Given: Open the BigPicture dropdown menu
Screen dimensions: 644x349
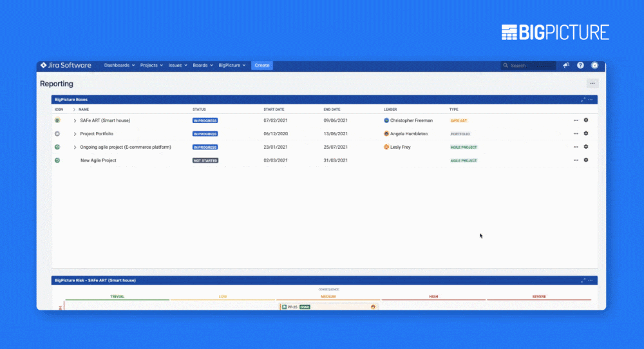Looking at the screenshot, I should [x=232, y=65].
